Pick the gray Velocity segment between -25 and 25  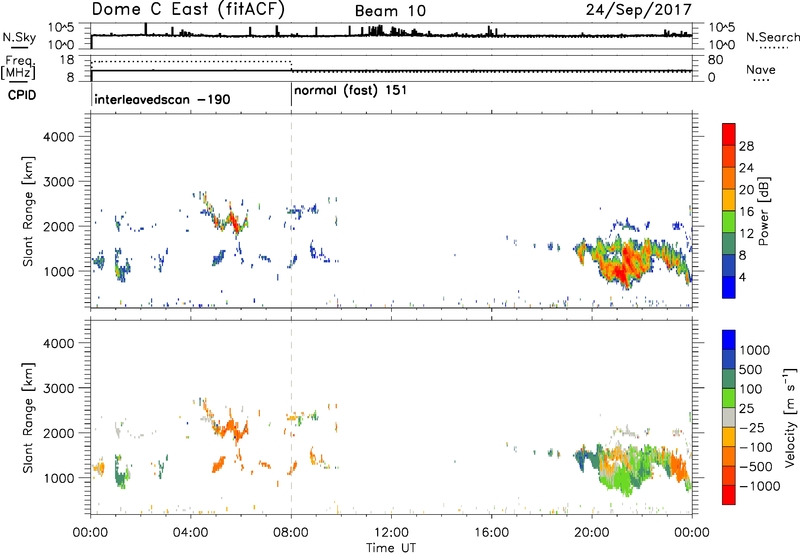[729, 417]
